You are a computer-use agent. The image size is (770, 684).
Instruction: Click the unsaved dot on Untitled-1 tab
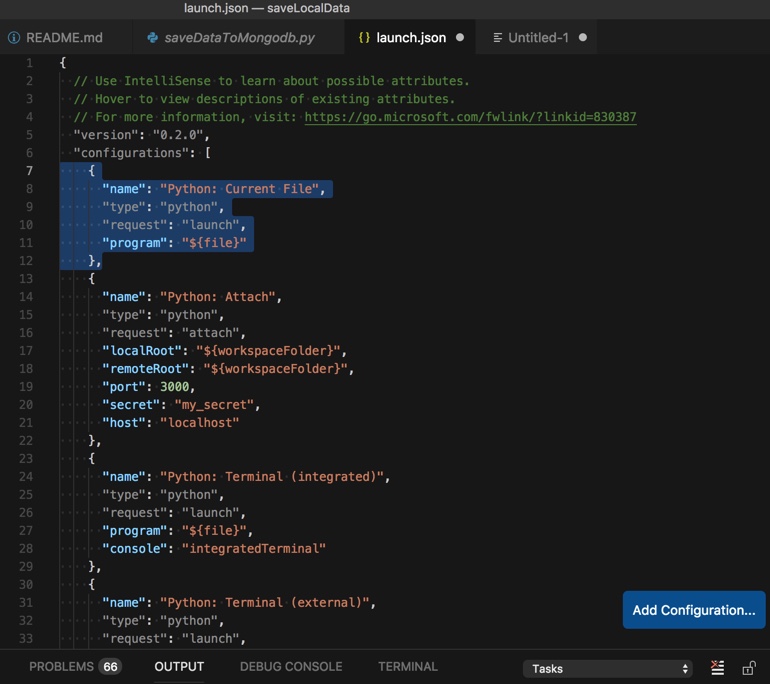[583, 38]
